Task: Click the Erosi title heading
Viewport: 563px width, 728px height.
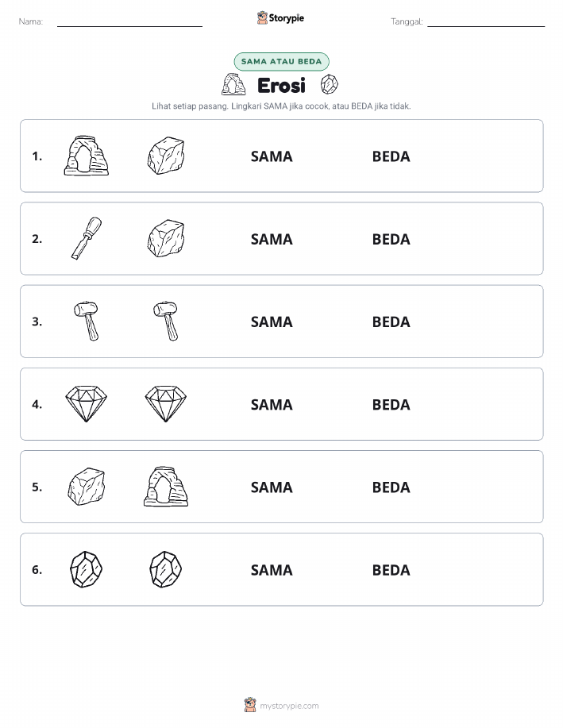Action: tap(281, 86)
